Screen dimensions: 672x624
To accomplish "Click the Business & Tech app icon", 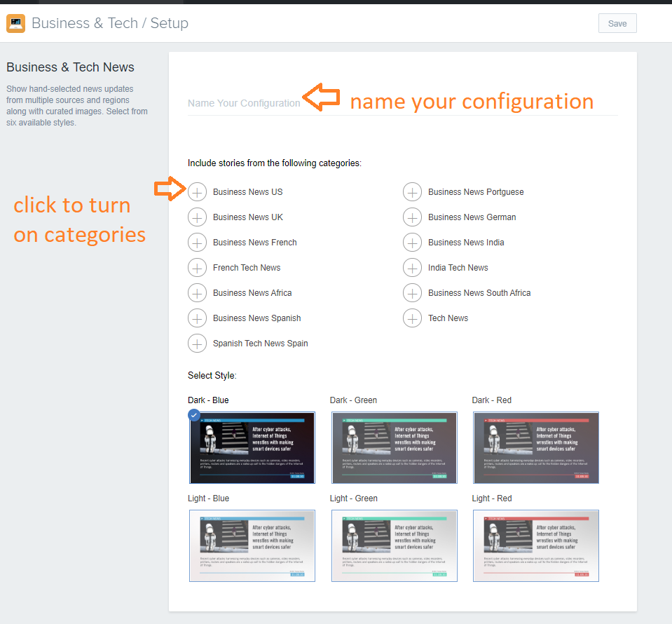I will pyautogui.click(x=16, y=23).
